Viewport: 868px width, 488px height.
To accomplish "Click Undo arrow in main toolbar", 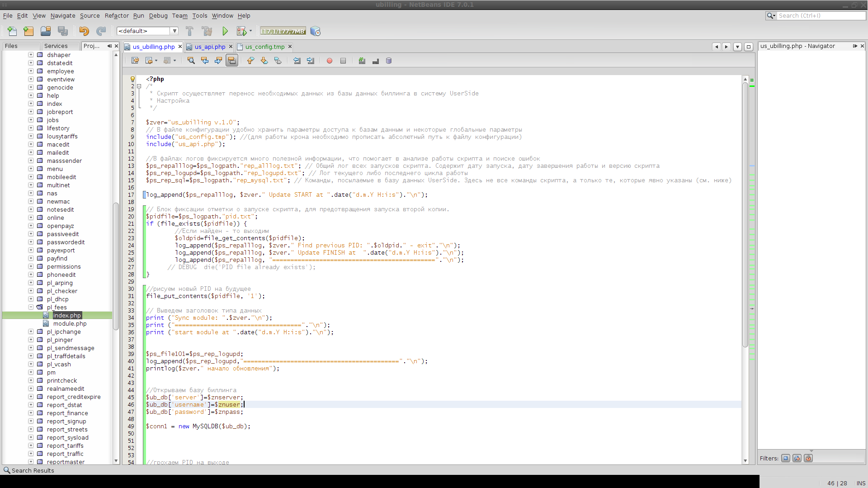I will (x=84, y=31).
